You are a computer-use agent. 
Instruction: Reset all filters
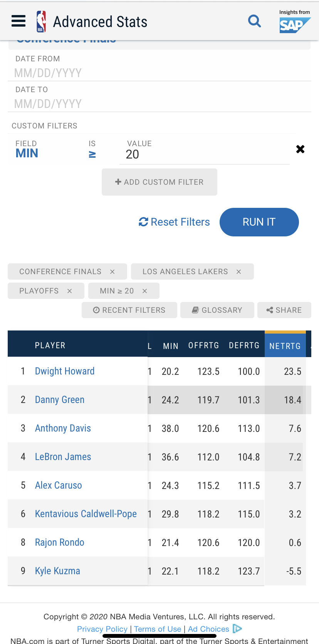pos(175,222)
